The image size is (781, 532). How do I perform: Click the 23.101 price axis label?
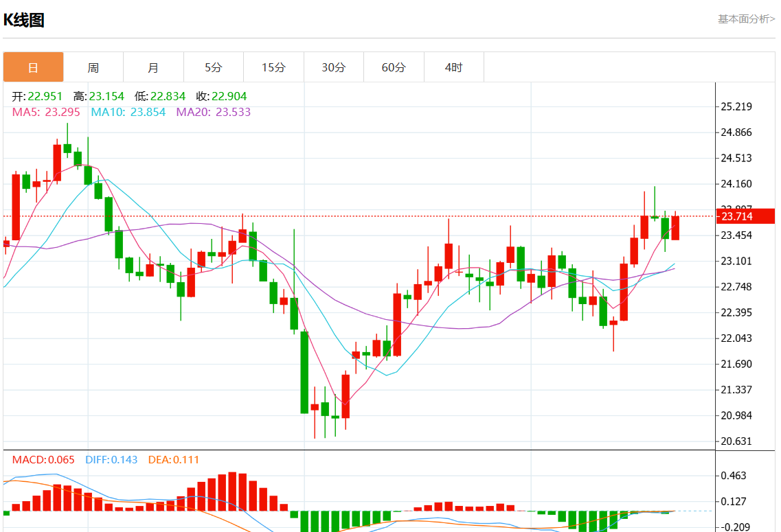(x=736, y=262)
